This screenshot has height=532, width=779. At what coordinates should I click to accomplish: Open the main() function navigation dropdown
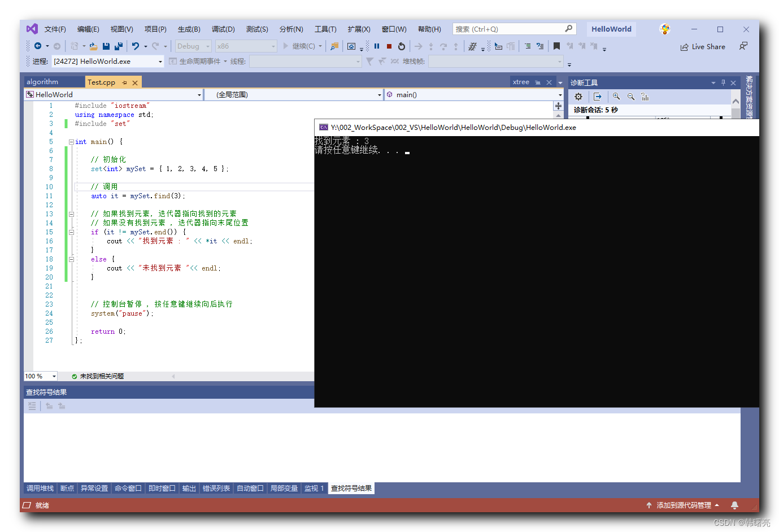click(473, 94)
